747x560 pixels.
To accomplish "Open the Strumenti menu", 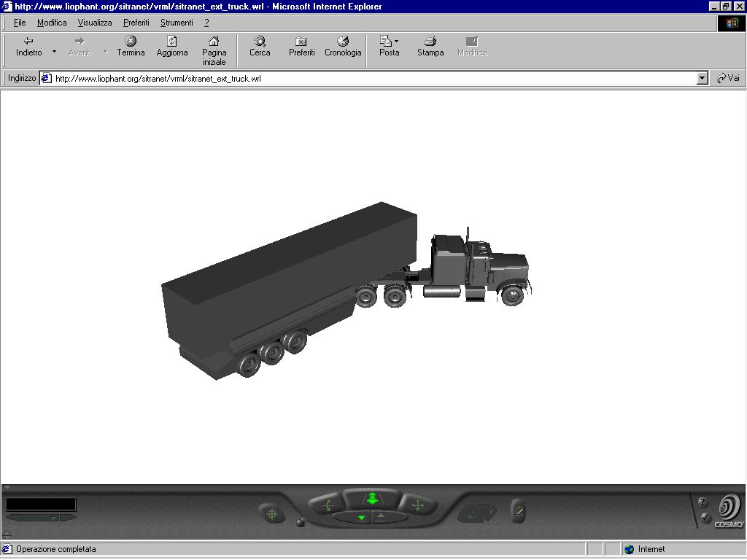I will click(x=177, y=23).
